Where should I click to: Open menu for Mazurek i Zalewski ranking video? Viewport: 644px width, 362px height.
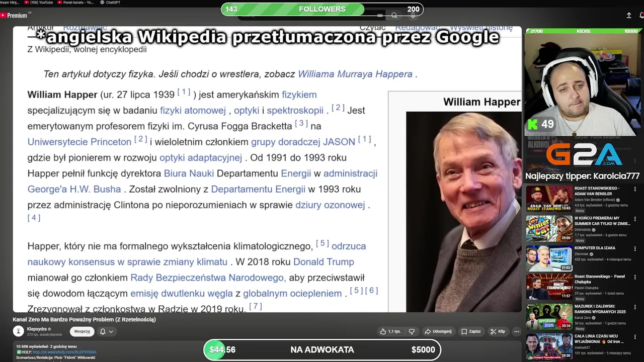[635, 307]
